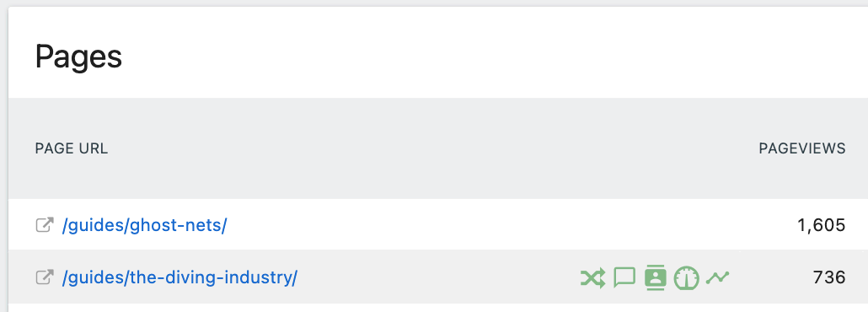The width and height of the screenshot is (868, 312).
Task: Open segmented visitor log icon
Action: 656,277
